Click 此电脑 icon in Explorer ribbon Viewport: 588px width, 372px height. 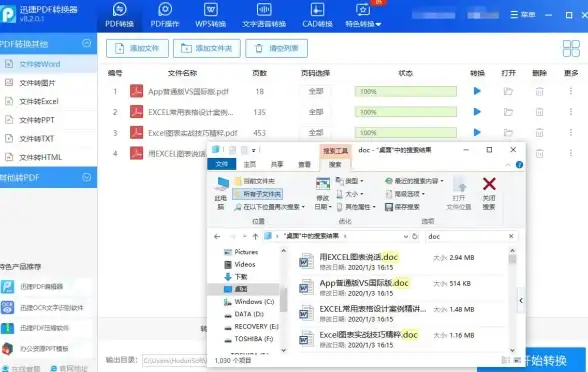[221, 193]
